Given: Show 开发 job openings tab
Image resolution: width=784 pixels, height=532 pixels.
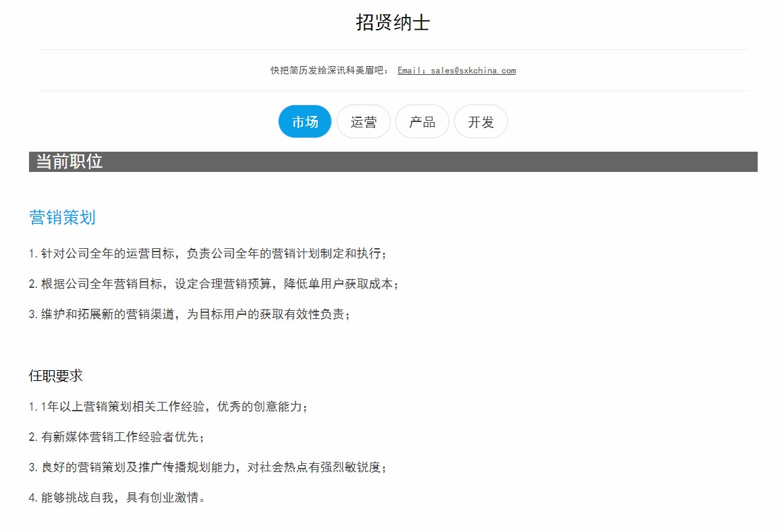Looking at the screenshot, I should click(481, 122).
